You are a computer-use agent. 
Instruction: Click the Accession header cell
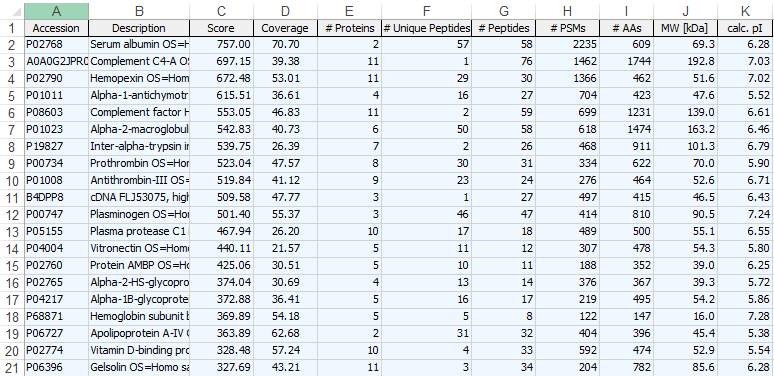tap(56, 28)
